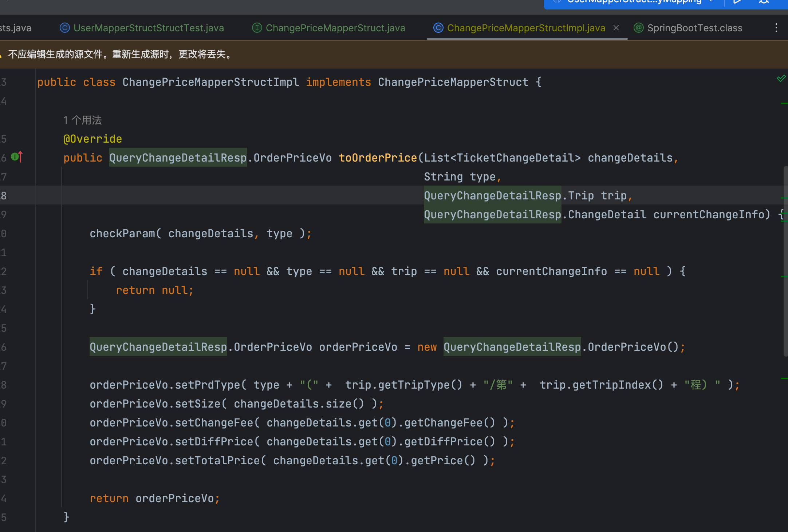The width and height of the screenshot is (788, 532).
Task: Click the inspections checkmark widget above the editor
Action: [781, 78]
